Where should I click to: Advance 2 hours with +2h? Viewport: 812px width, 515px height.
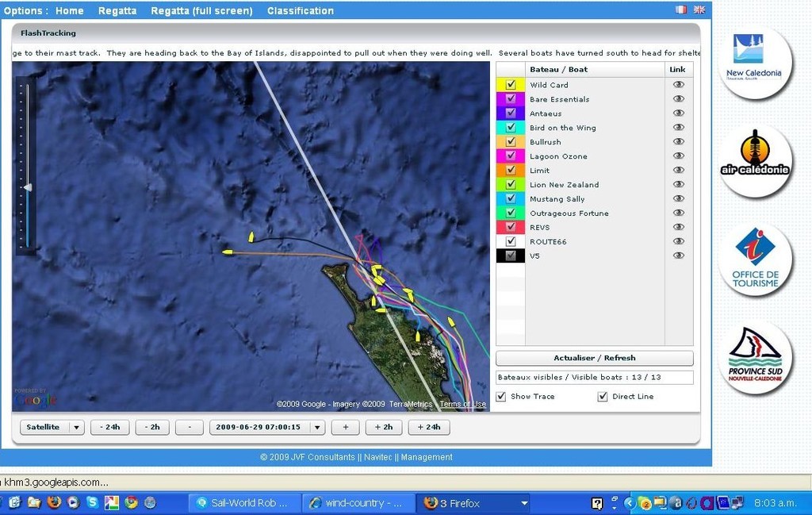click(384, 427)
